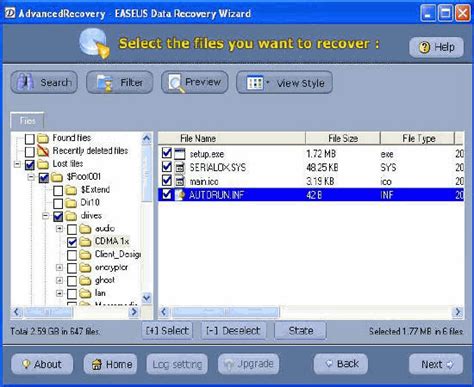
Task: Check the Found files checkbox
Action: (x=30, y=138)
